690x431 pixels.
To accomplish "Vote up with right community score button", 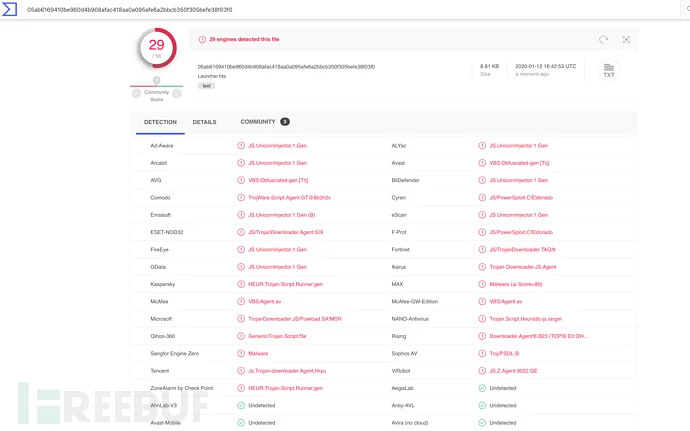I will pos(177,93).
